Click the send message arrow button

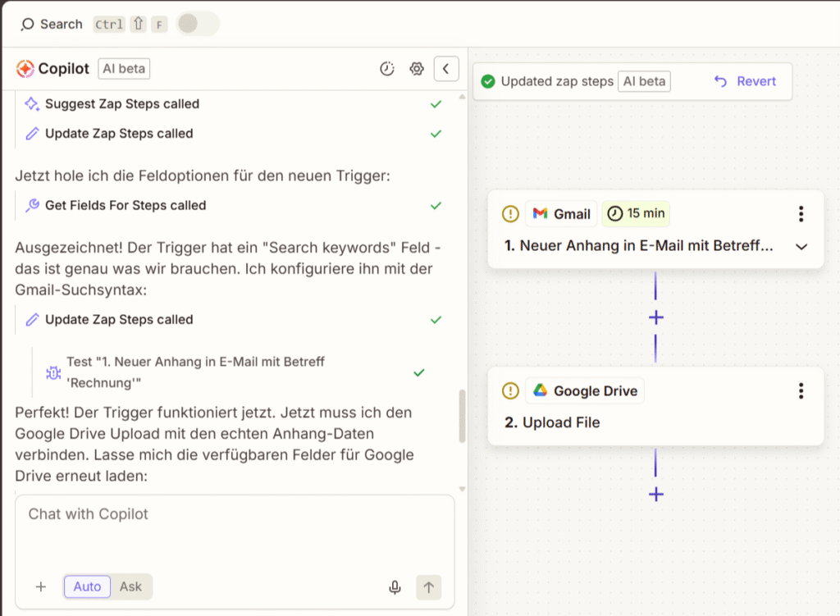tap(428, 586)
